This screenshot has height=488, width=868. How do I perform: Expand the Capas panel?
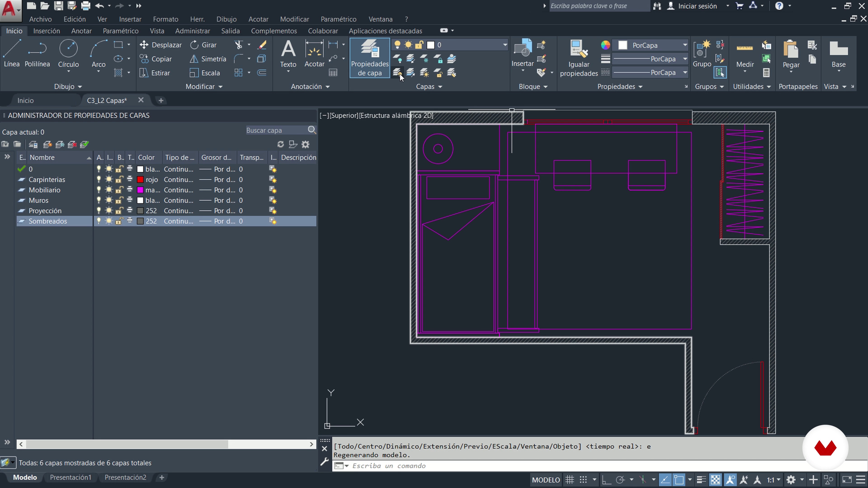pos(429,87)
